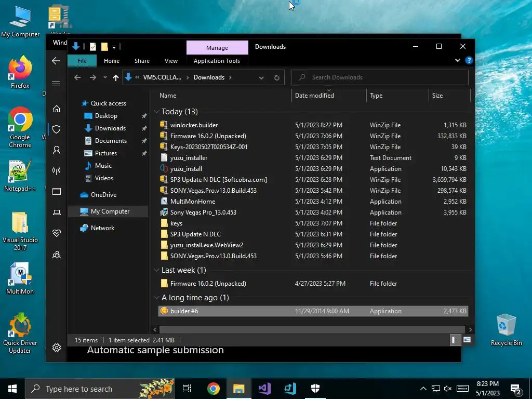Viewport: 532px width, 399px height.
Task: Click the Explorer forward navigation arrow
Action: (x=92, y=77)
